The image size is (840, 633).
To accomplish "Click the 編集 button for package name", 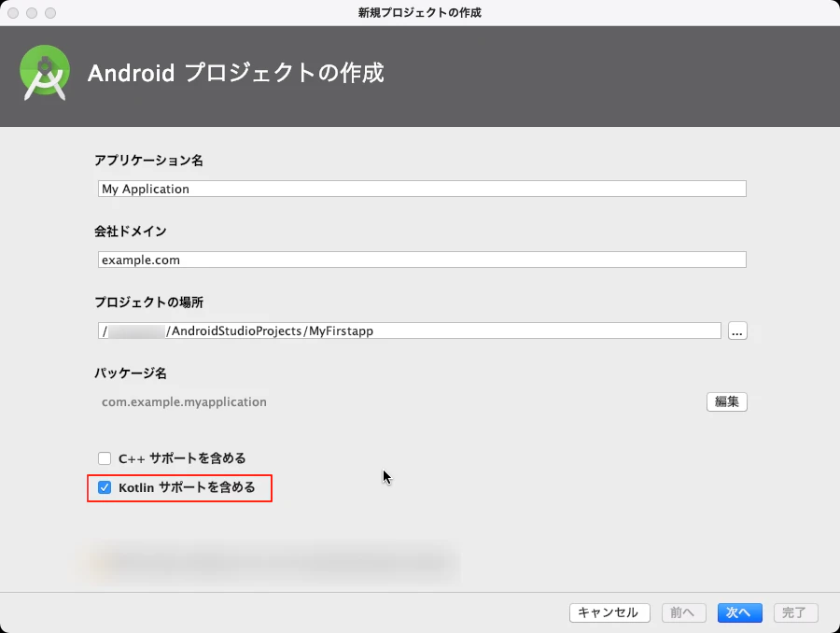I will 726,401.
